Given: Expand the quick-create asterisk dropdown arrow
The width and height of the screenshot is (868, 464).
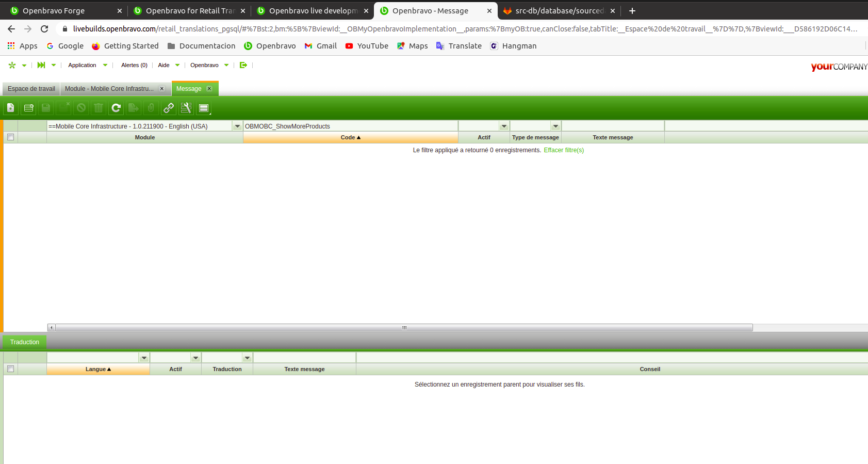Looking at the screenshot, I should [24, 66].
